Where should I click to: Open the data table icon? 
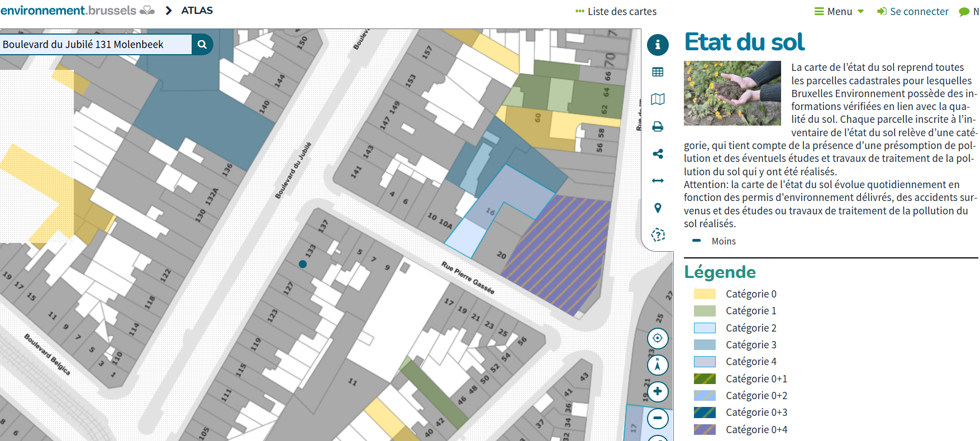click(658, 72)
